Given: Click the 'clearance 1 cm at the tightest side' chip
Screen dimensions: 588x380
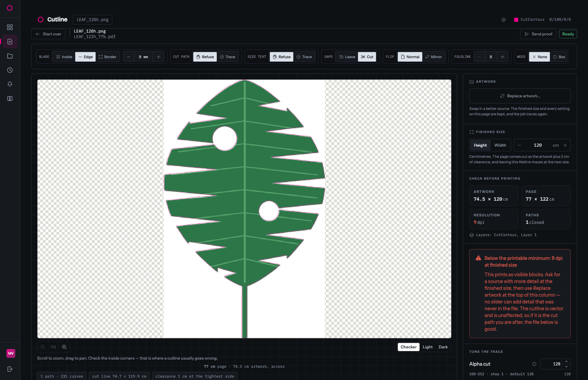Looking at the screenshot, I should pyautogui.click(x=194, y=376).
